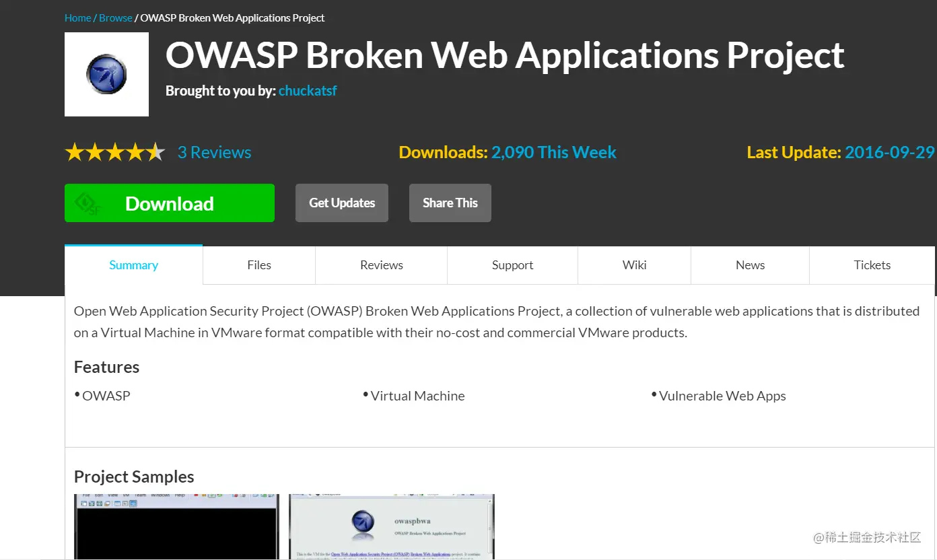937x560 pixels.
Task: Click the 'Vulnerable Web Apps' feature item
Action: tap(722, 396)
